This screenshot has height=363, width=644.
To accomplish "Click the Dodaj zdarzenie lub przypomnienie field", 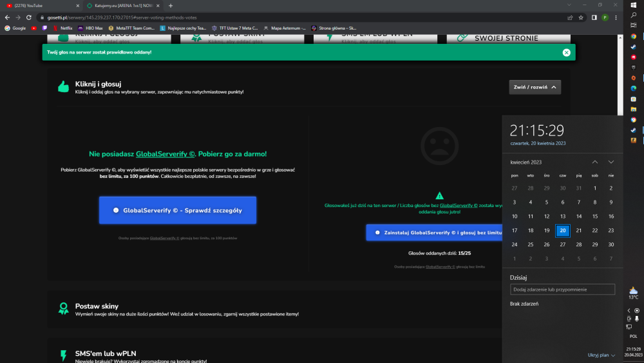I will pos(562,289).
